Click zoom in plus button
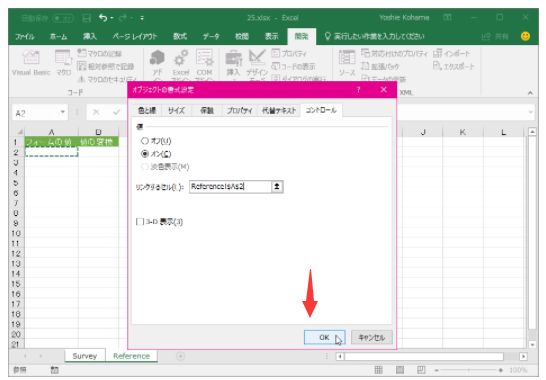 click(x=500, y=370)
